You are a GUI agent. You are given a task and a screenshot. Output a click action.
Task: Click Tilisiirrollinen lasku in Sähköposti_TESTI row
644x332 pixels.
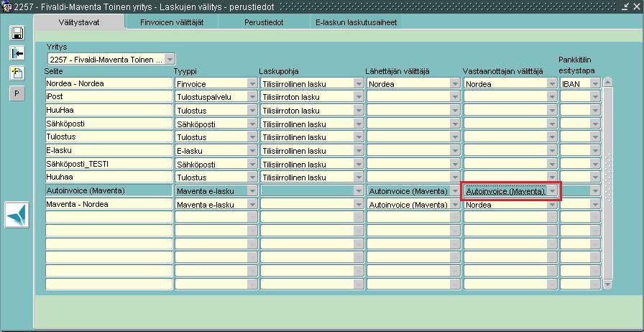294,165
